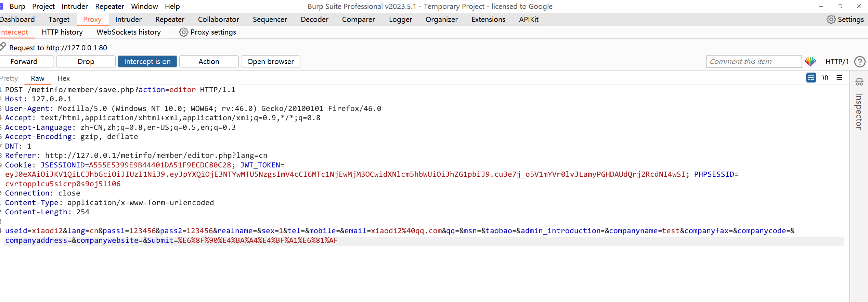Click the email=xiaodi2%40qq.com parameter
The width and height of the screenshot is (868, 302).
click(393, 231)
